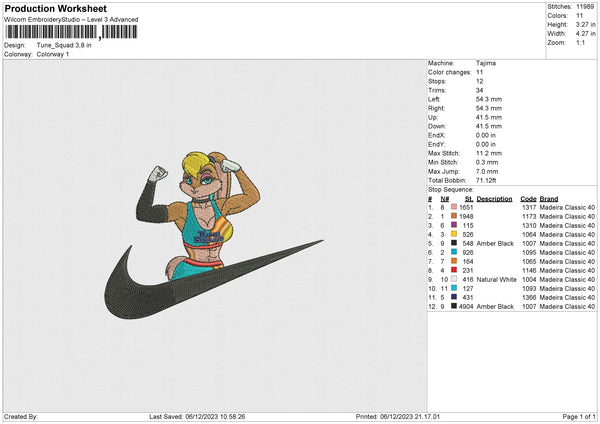600x424 pixels.
Task: Click the Max Jump value 7.0 mm
Action: [x=487, y=171]
